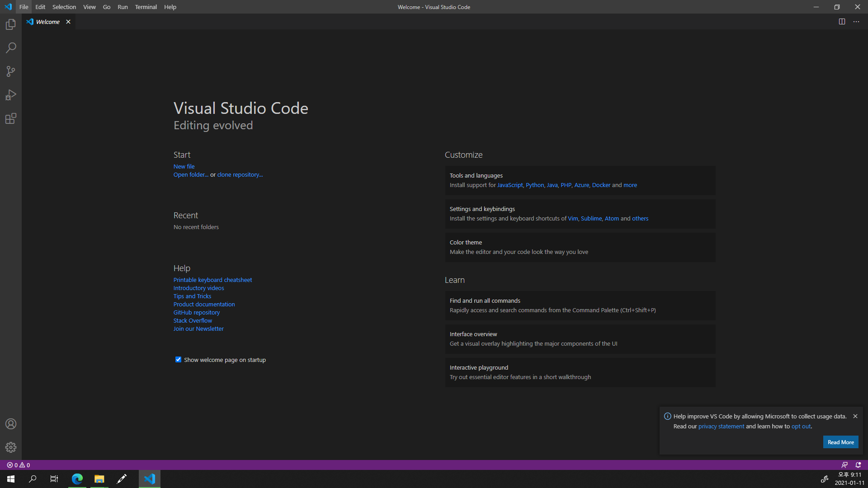The width and height of the screenshot is (868, 488).
Task: Open the More Actions ellipsis menu
Action: (856, 22)
